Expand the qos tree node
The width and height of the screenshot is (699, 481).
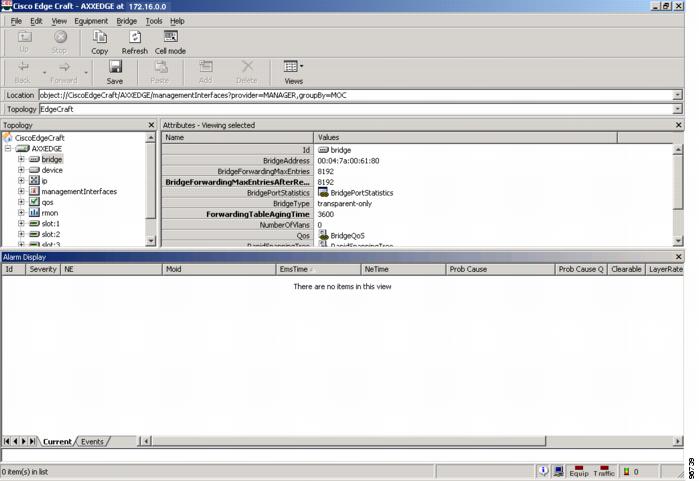coord(21,202)
